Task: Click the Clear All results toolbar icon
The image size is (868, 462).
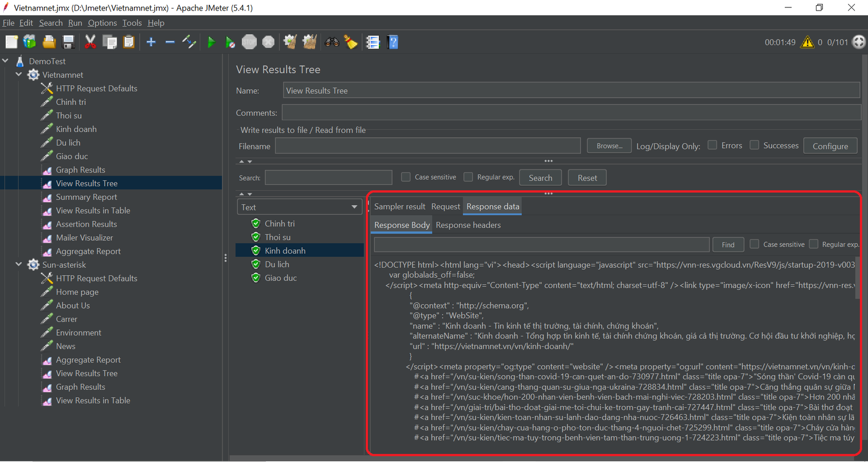Action: [309, 42]
